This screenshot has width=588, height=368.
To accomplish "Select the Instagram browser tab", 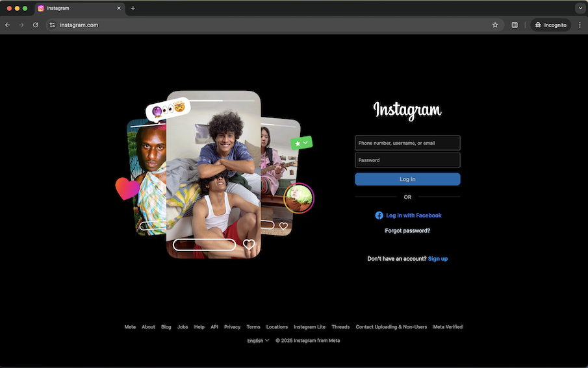I will pyautogui.click(x=80, y=8).
